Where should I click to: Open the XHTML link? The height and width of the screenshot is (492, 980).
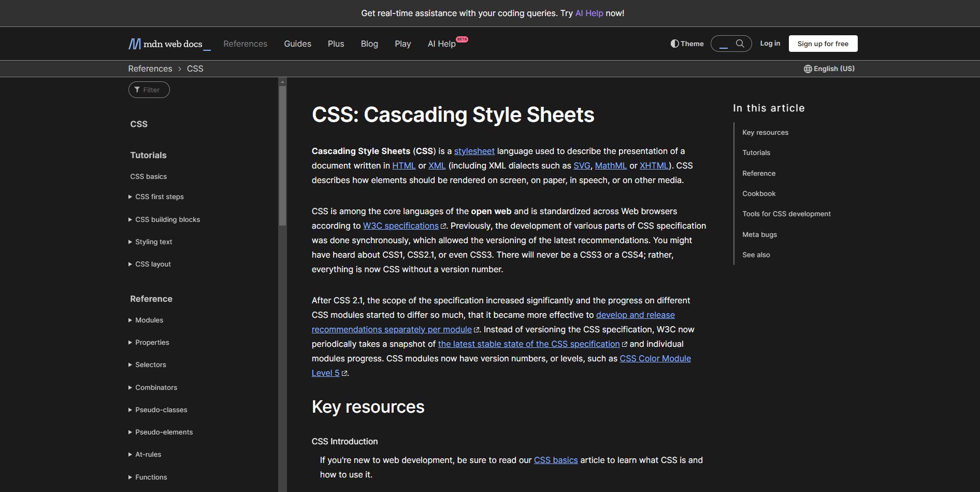click(x=654, y=166)
